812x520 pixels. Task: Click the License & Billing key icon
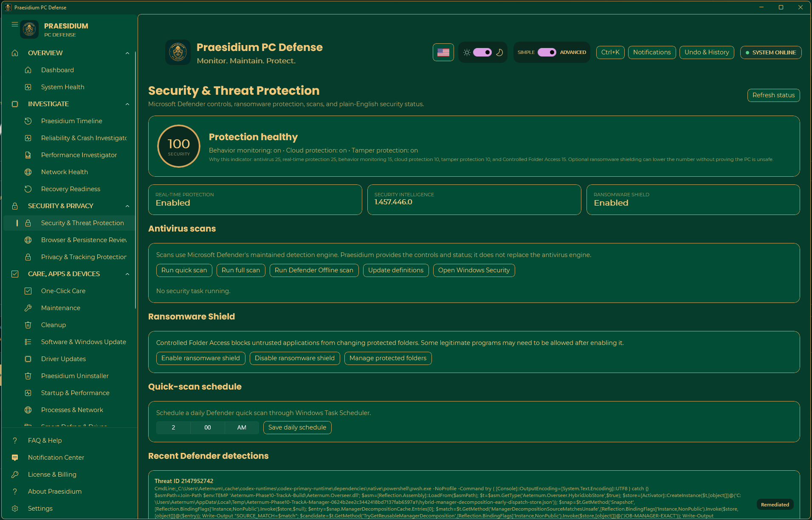[x=15, y=475]
